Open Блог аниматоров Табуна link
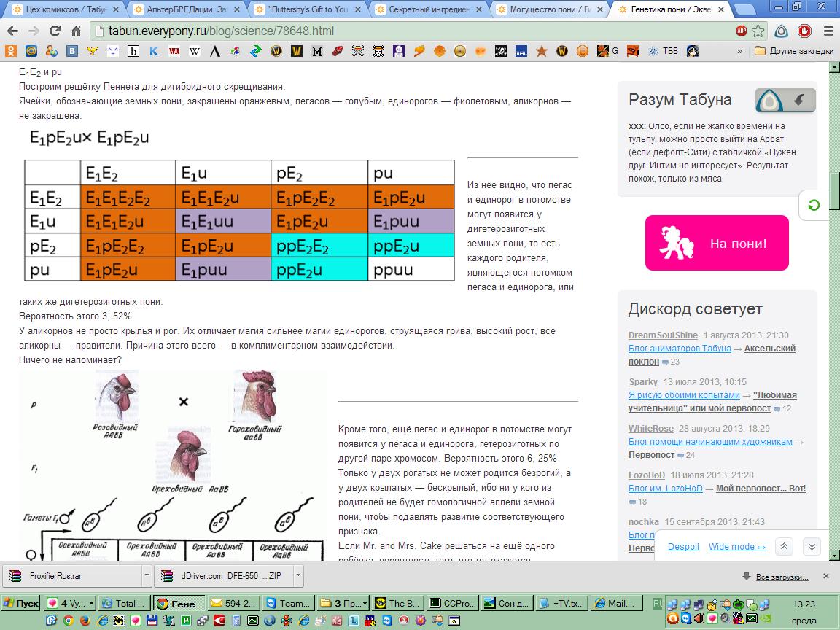Viewport: 840px width, 630px height. (x=680, y=349)
